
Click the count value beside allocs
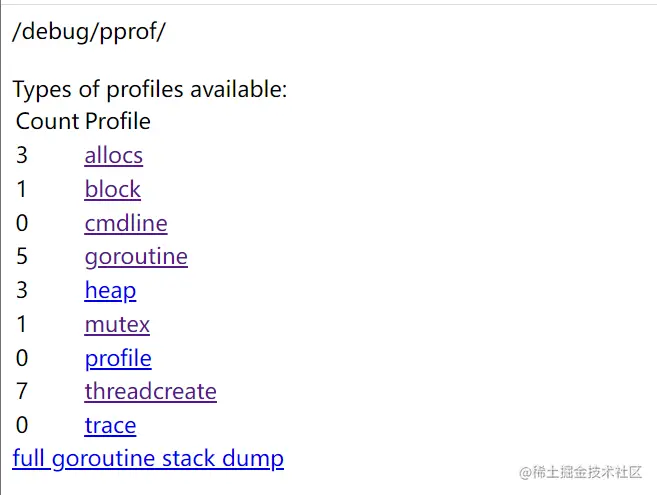pyautogui.click(x=22, y=156)
